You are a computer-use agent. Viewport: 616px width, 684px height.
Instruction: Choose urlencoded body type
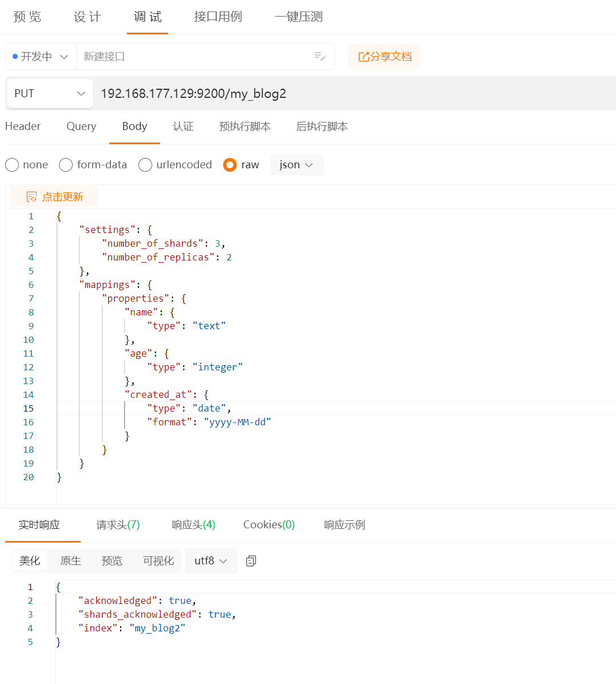(145, 165)
